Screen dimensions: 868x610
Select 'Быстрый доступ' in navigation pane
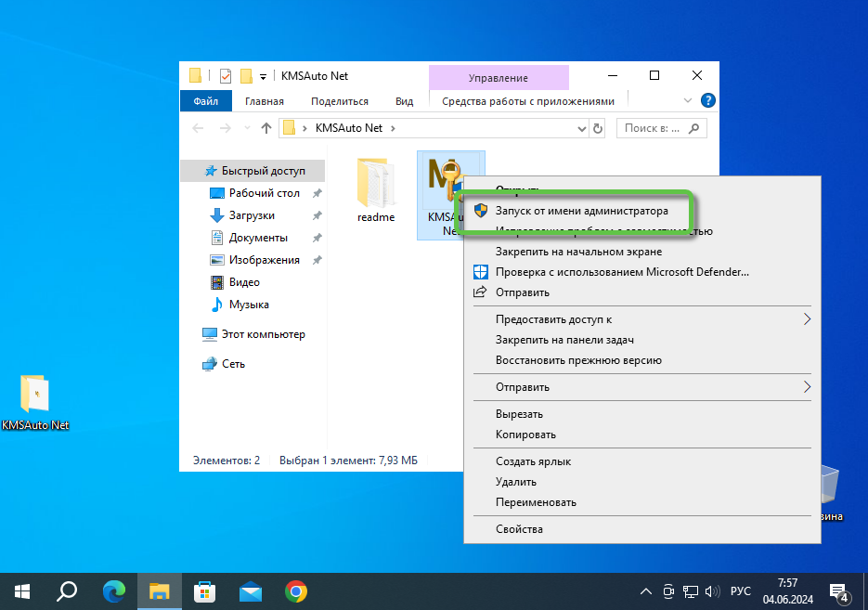click(x=253, y=171)
